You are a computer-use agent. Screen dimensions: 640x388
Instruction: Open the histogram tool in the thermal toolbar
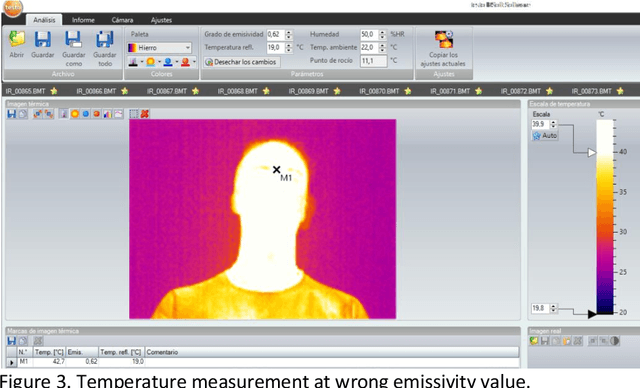(107, 114)
